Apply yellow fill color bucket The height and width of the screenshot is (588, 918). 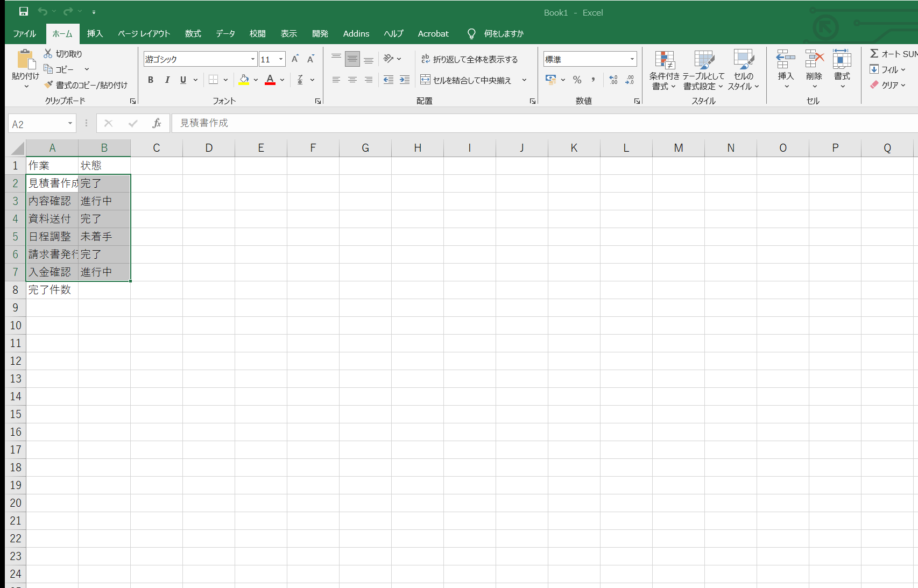(244, 80)
